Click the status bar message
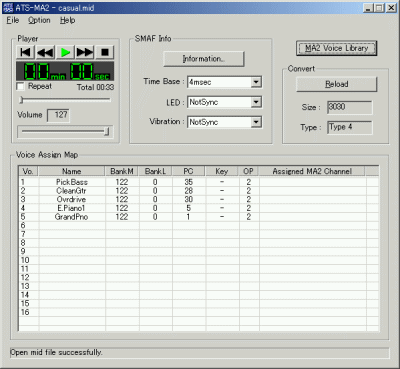The image size is (400, 369). click(x=56, y=352)
